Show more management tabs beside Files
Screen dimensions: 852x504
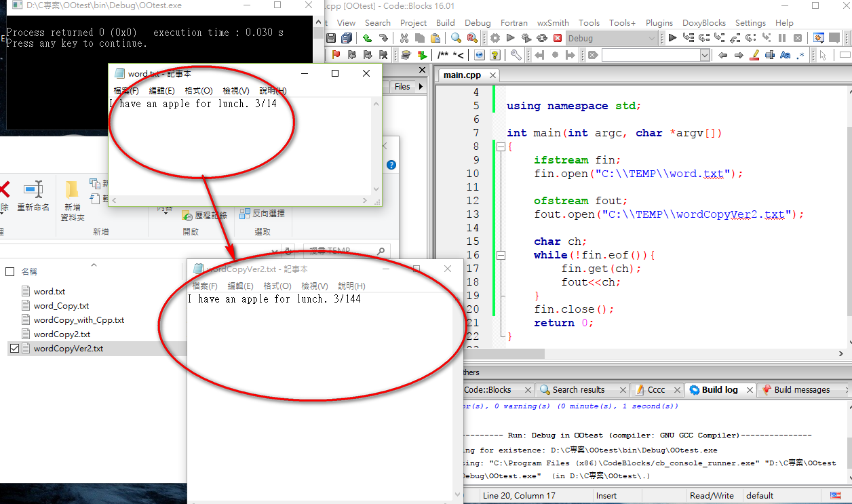(421, 86)
